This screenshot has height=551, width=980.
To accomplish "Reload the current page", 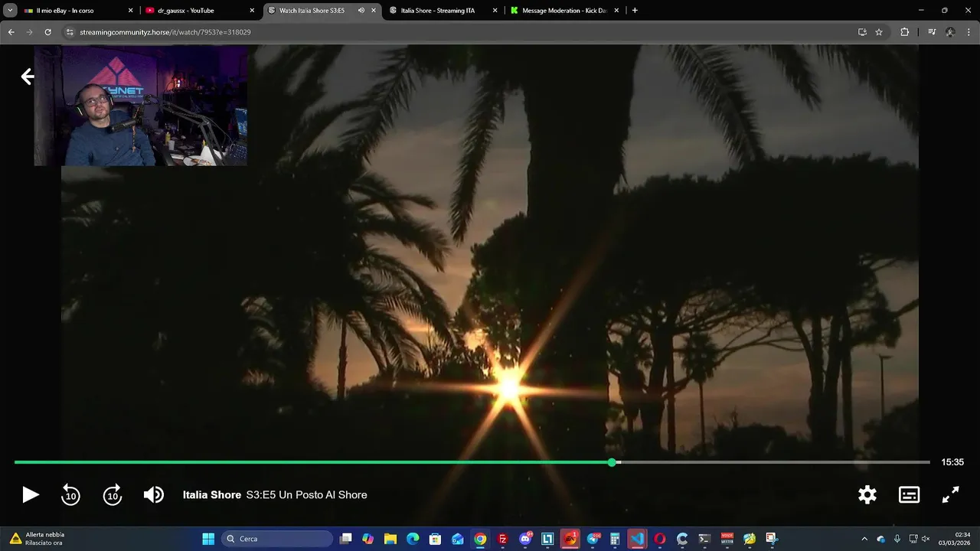I will tap(47, 32).
